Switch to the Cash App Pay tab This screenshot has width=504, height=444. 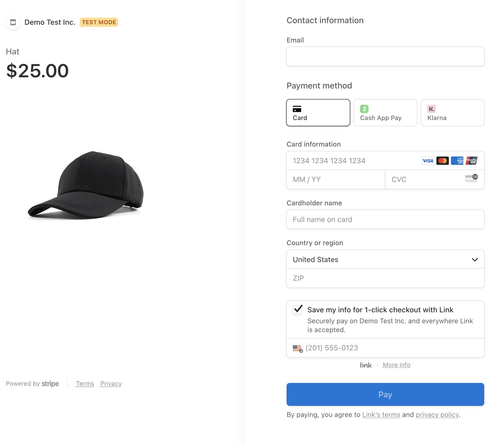click(385, 112)
